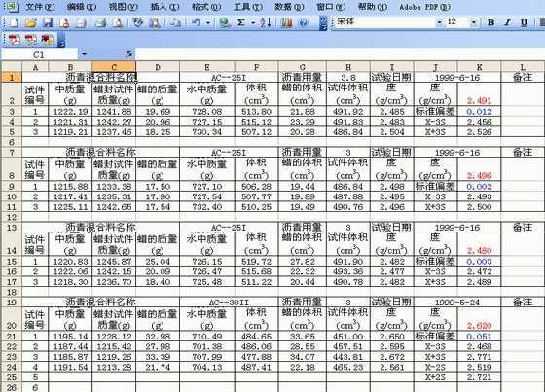This screenshot has height=392, width=545.
Task: Toggle Underline formatting
Action: click(x=525, y=23)
